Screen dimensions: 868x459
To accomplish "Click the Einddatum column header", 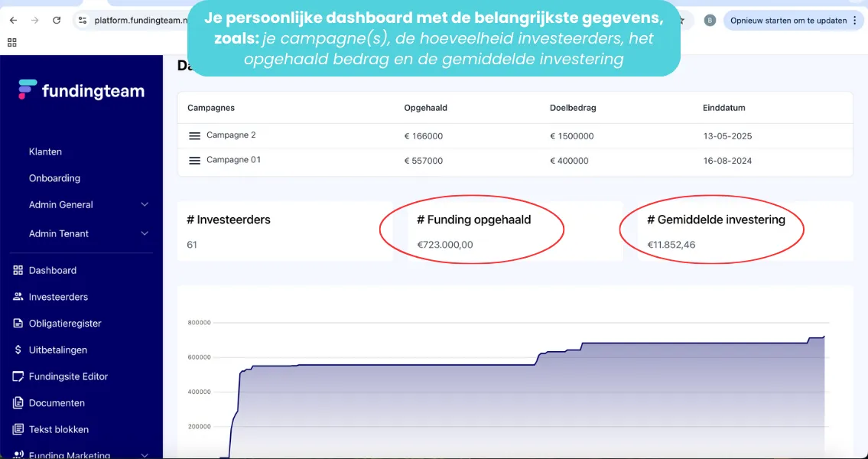I will [x=724, y=108].
